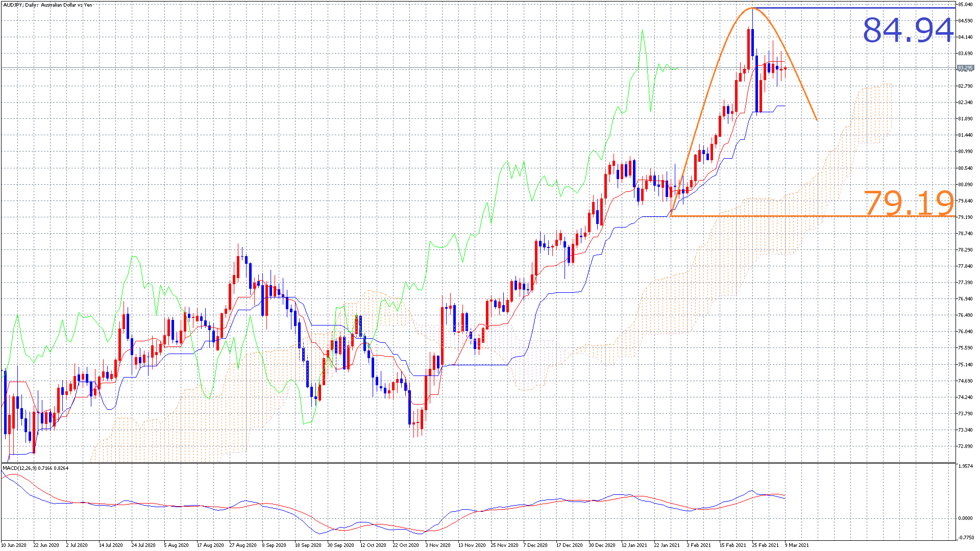Click the 76.040 price axis label

(x=965, y=332)
